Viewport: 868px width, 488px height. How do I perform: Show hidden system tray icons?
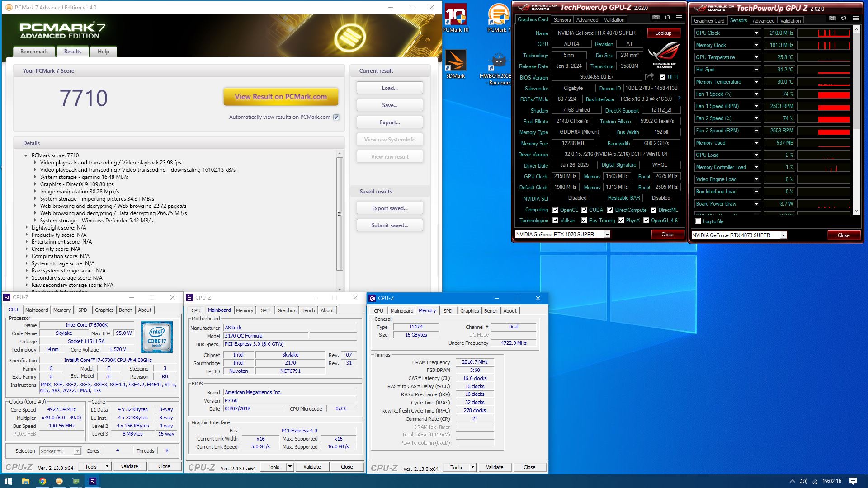click(792, 481)
